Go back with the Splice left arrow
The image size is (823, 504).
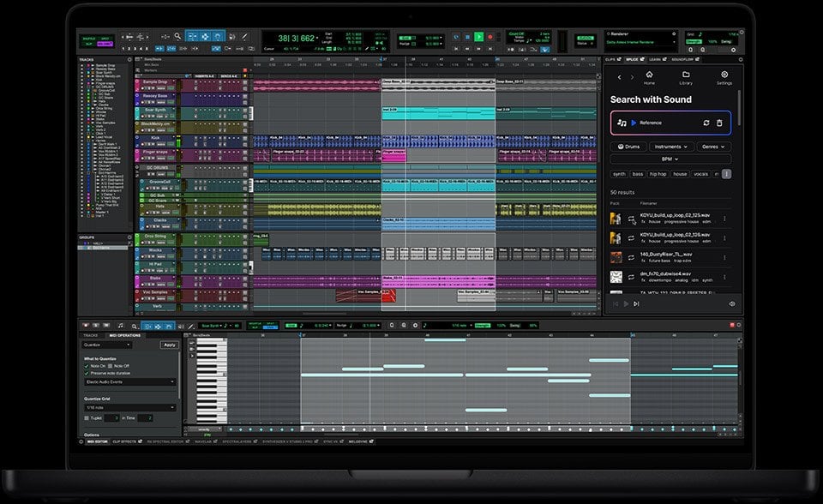click(x=619, y=77)
